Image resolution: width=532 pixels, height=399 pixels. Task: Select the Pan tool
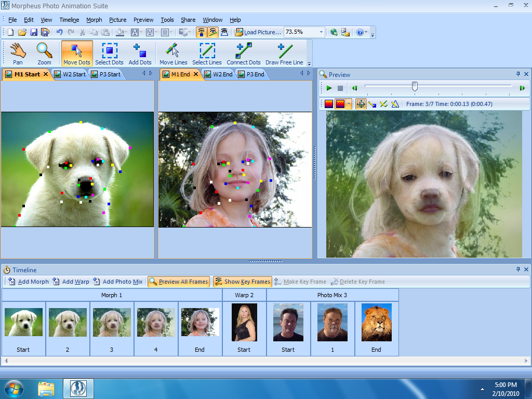(17, 52)
